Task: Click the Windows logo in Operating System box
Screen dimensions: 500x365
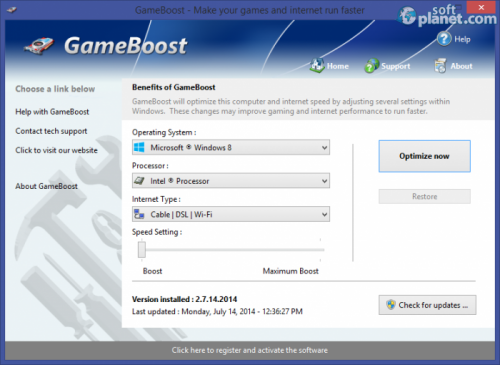Action: (139, 147)
